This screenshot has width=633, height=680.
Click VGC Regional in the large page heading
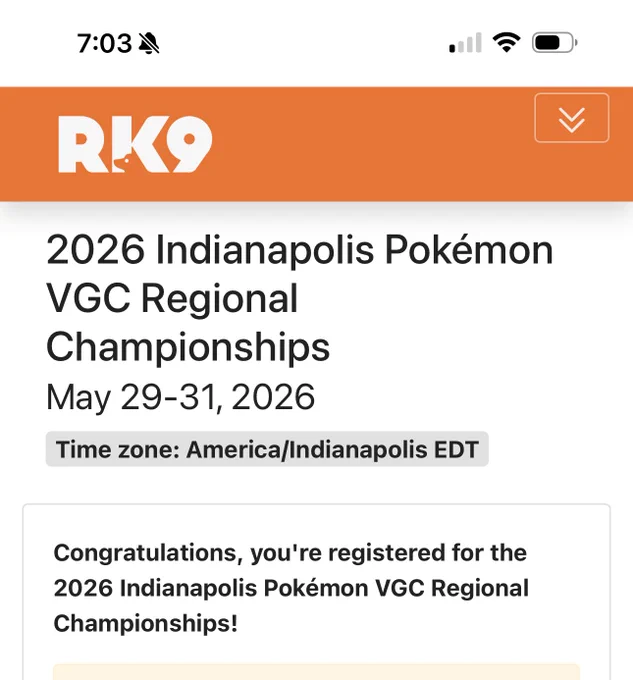(172, 298)
